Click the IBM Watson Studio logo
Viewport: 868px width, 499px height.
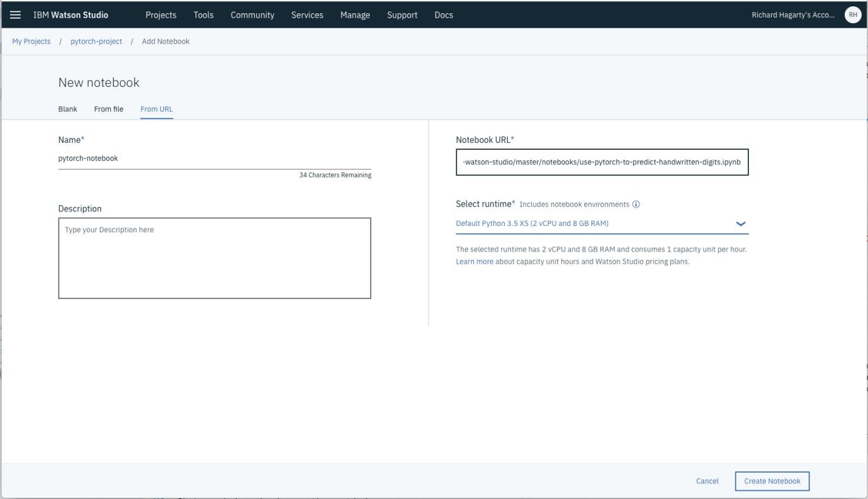[x=71, y=14]
